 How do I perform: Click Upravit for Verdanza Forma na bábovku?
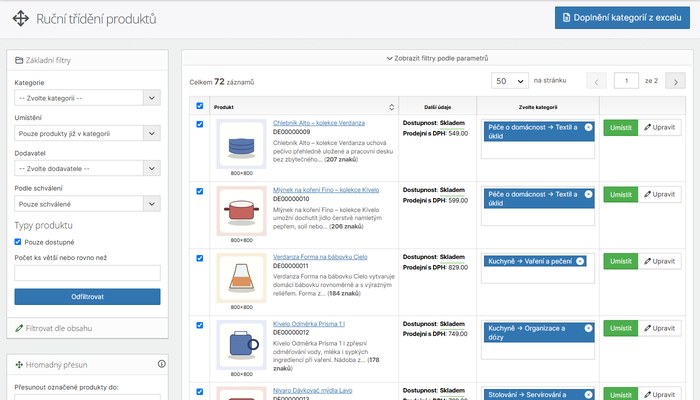[659, 261]
